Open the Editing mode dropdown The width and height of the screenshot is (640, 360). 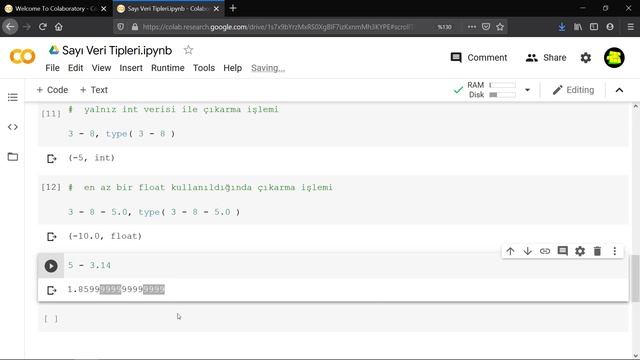(573, 90)
